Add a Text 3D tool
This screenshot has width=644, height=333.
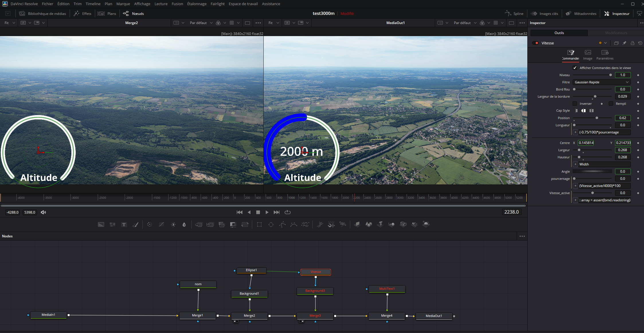click(380, 224)
